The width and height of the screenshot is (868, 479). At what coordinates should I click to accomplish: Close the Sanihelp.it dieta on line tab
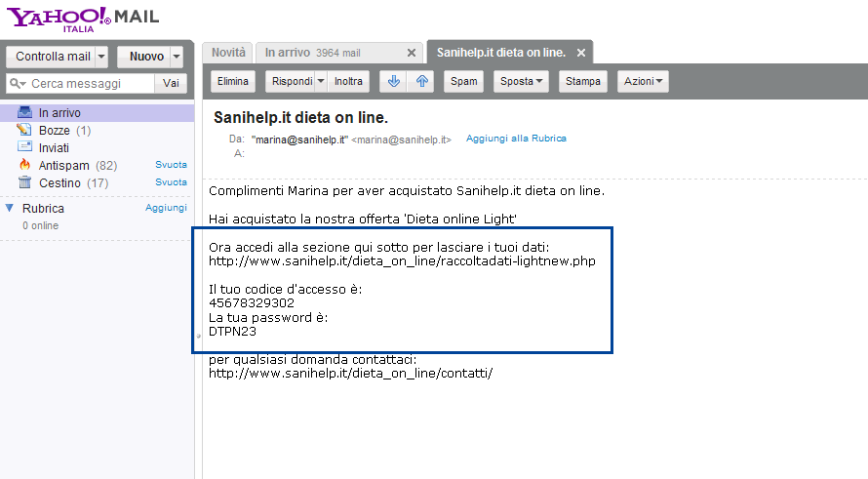[x=580, y=53]
